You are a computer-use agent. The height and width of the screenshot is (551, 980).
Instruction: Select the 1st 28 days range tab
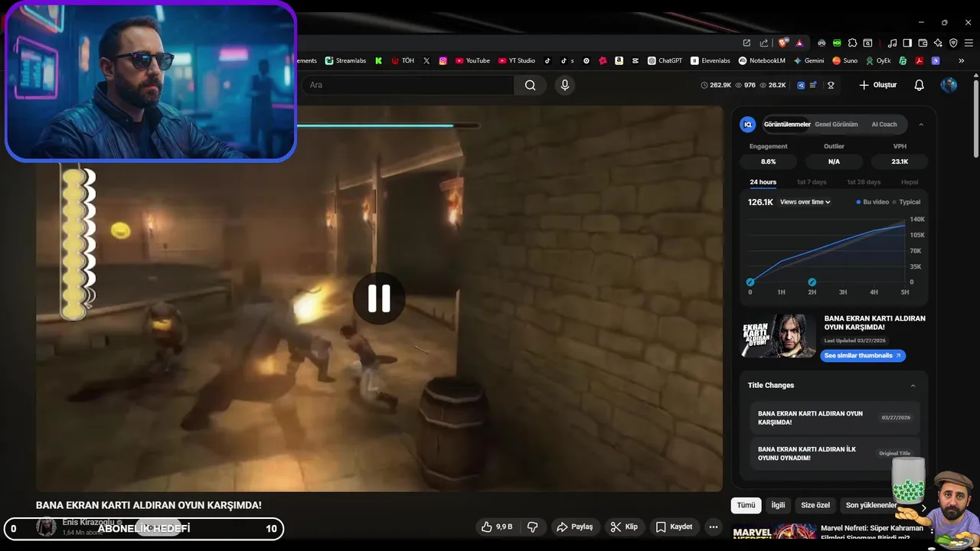click(864, 182)
